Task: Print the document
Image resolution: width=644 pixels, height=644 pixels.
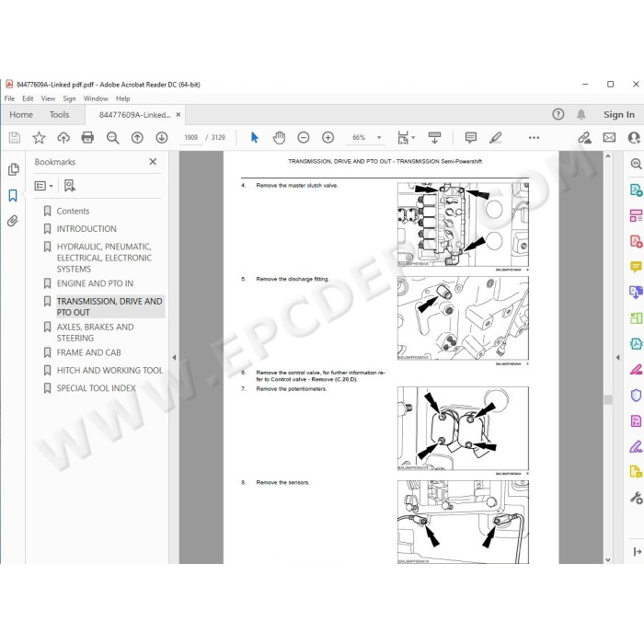Action: point(87,138)
